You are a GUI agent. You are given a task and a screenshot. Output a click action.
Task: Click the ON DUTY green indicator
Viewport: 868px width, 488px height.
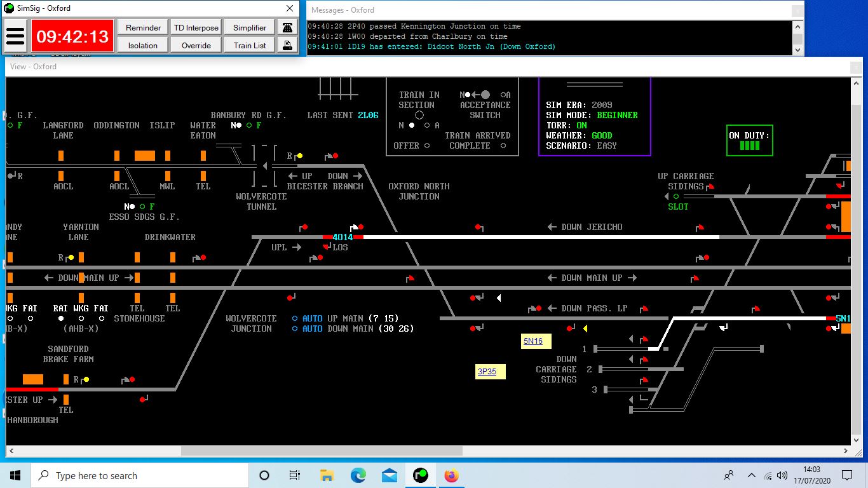click(750, 146)
